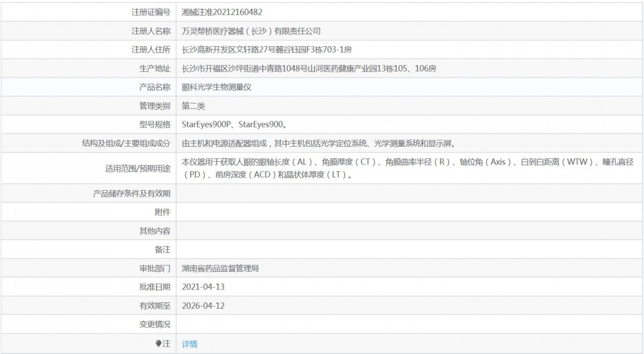
Task: Select registration number 湘械注准20212160482
Action: click(222, 12)
